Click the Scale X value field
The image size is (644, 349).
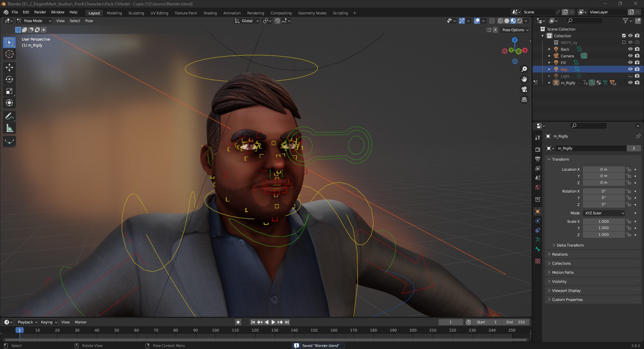604,221
